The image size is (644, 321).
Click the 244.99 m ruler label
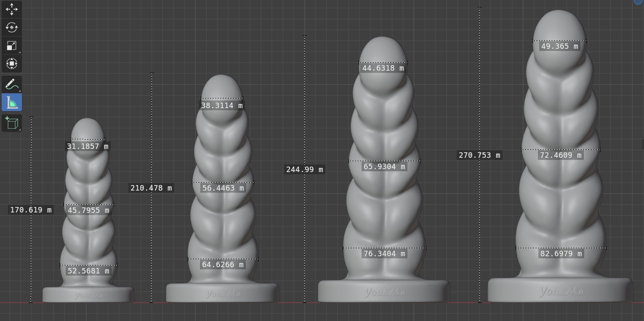(304, 170)
